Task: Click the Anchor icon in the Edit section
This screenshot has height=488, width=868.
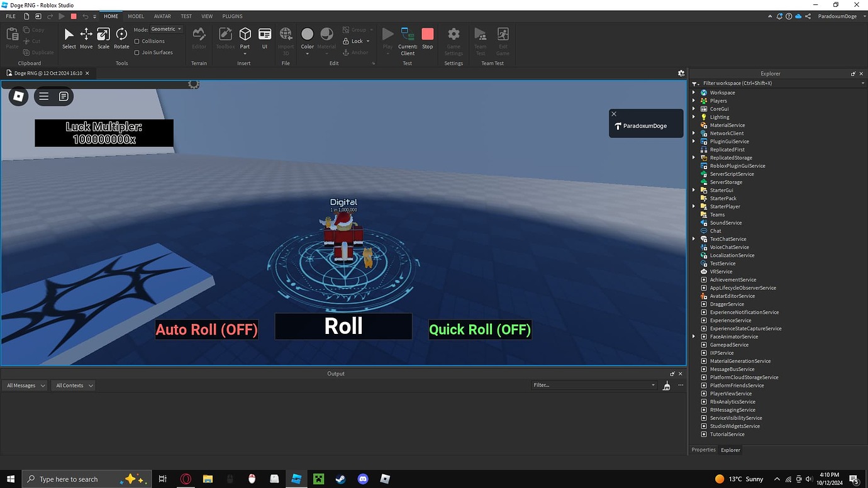Action: coord(347,52)
